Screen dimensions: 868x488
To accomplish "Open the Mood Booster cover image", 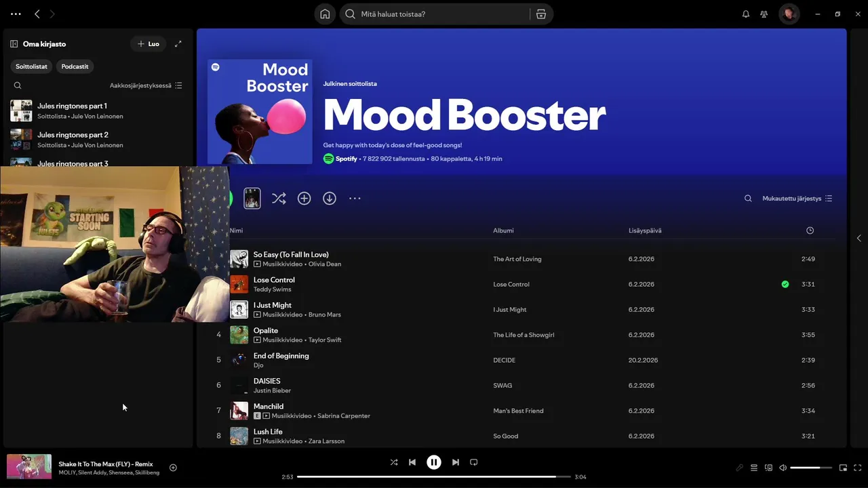I will 260,112.
